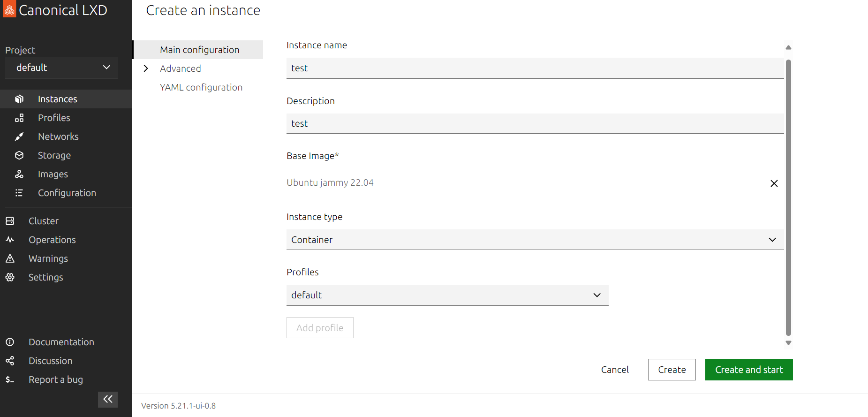Click the Settings gear icon
The width and height of the screenshot is (868, 417).
(x=10, y=277)
